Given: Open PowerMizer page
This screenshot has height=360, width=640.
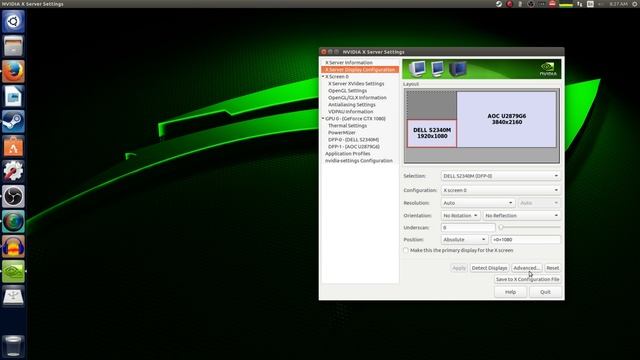Looking at the screenshot, I should (342, 132).
